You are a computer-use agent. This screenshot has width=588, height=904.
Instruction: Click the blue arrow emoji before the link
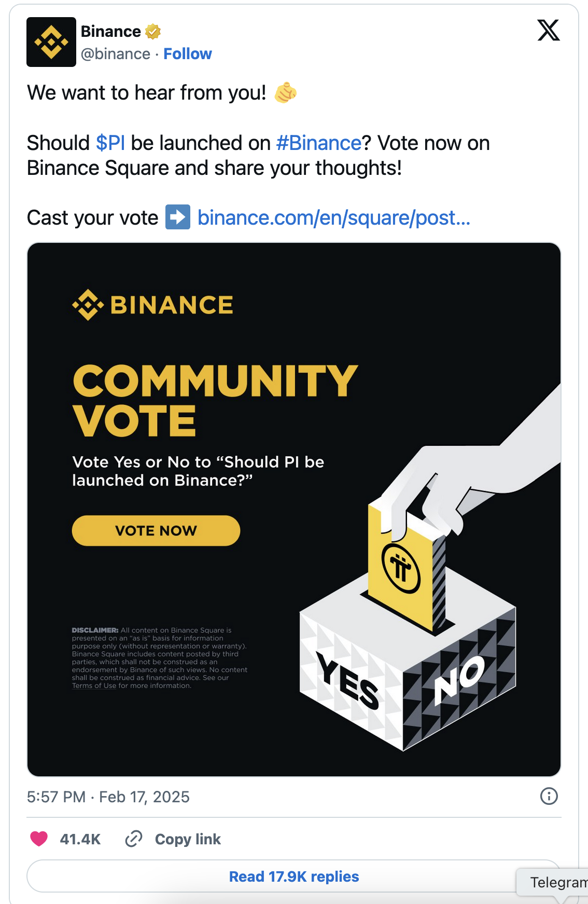(x=177, y=218)
